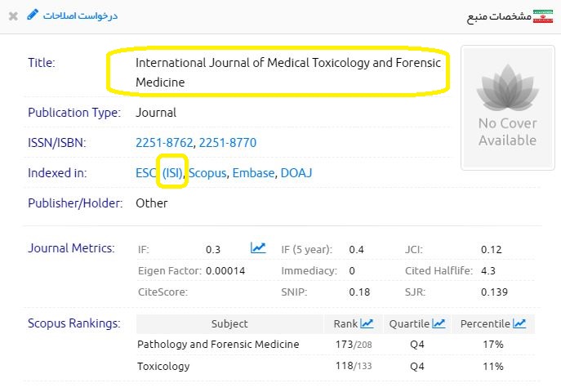Open the Scopus index link
Screen dimensions: 561x392
click(x=207, y=173)
